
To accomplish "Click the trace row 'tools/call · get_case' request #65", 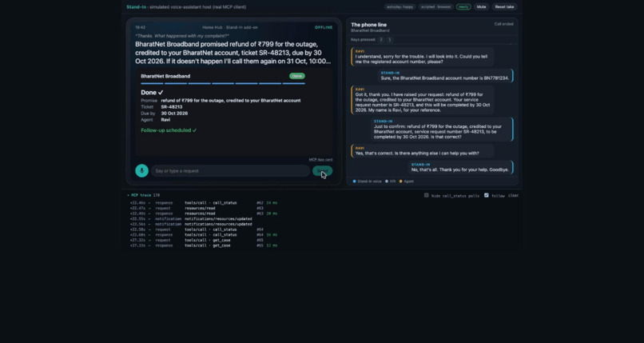I will coord(204,240).
